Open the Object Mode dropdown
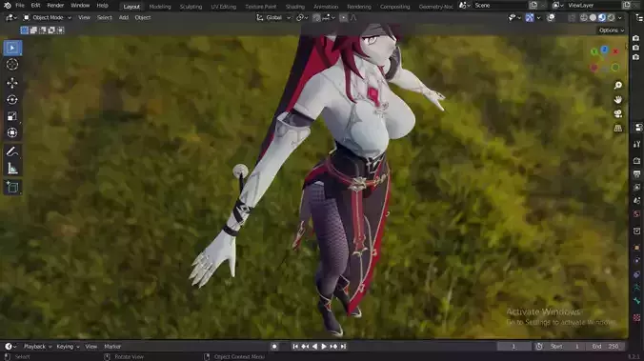Image resolution: width=644 pixels, height=361 pixels. point(47,18)
